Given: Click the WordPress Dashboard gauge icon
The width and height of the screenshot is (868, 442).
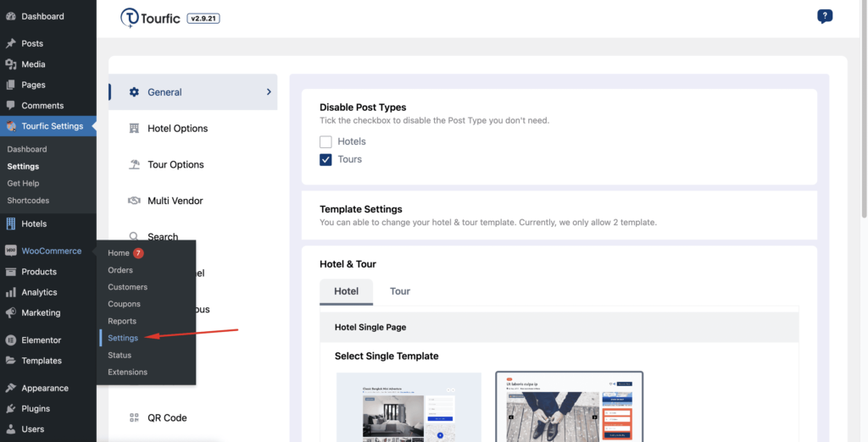Looking at the screenshot, I should pyautogui.click(x=10, y=16).
